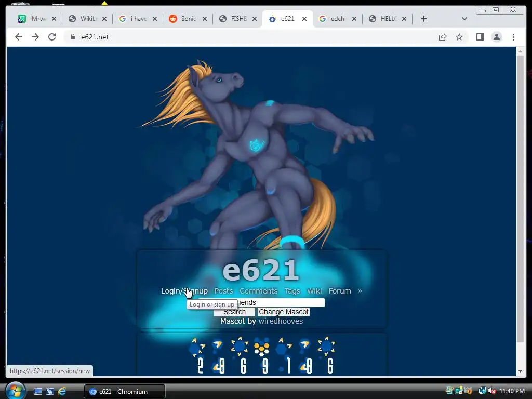The height and width of the screenshot is (399, 532).
Task: Close the 'i have' tab
Action: click(155, 19)
